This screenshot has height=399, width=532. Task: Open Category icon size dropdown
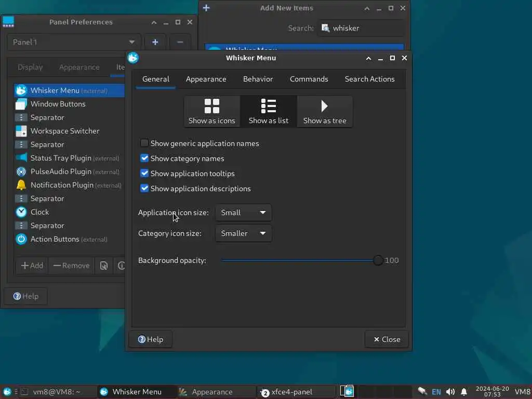pos(243,233)
